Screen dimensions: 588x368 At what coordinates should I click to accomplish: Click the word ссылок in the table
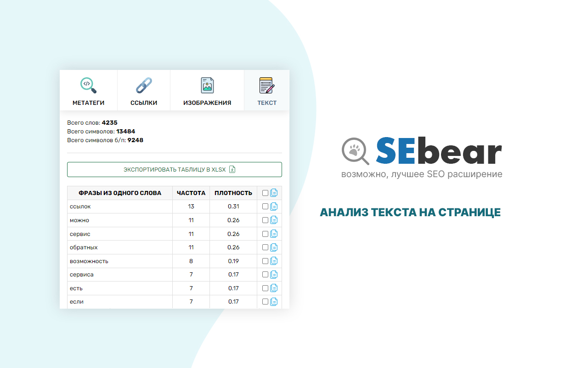point(80,207)
